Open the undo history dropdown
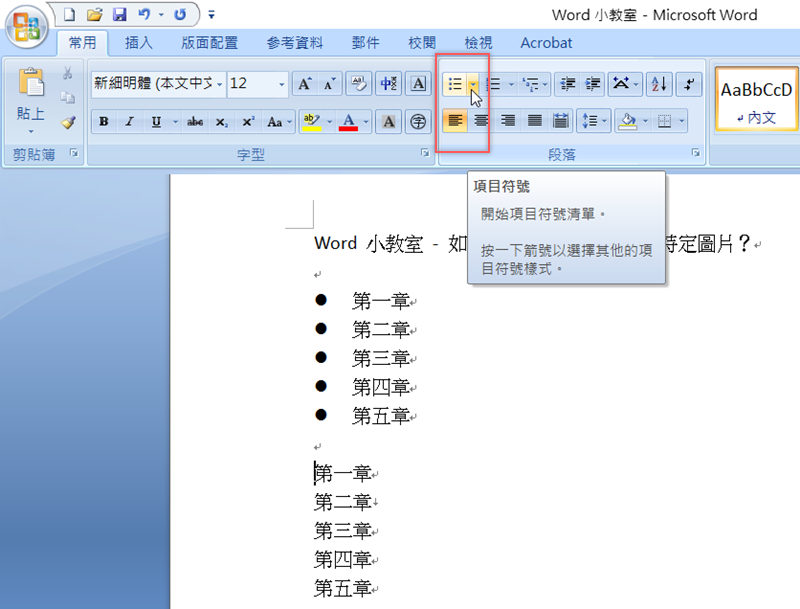The image size is (800, 609). (x=161, y=15)
